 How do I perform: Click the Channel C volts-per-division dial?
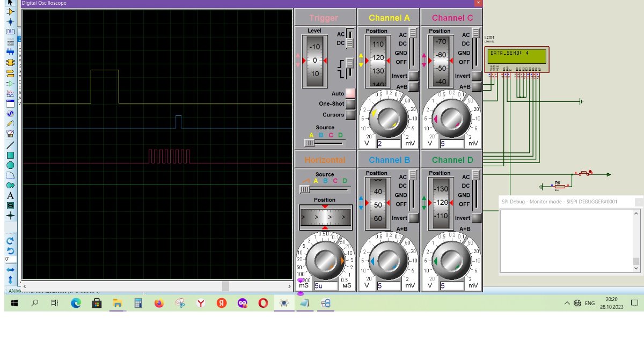pos(452,119)
